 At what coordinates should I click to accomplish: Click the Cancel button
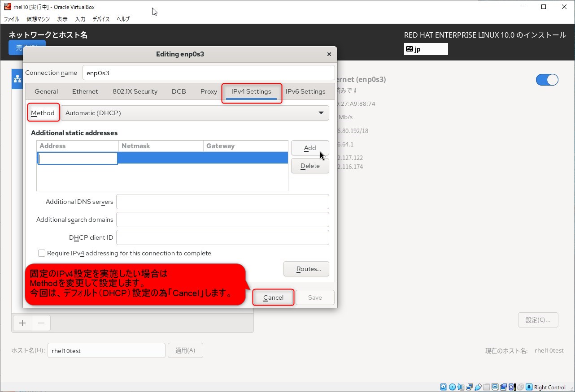[273, 297]
